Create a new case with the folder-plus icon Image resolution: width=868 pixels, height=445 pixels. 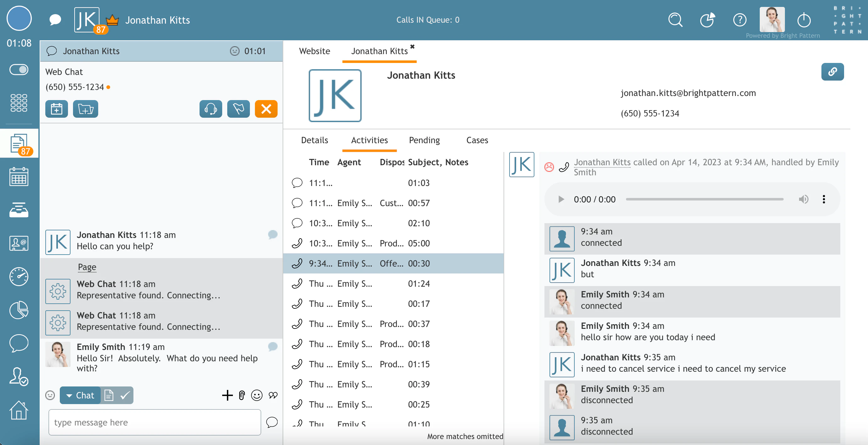(x=85, y=109)
